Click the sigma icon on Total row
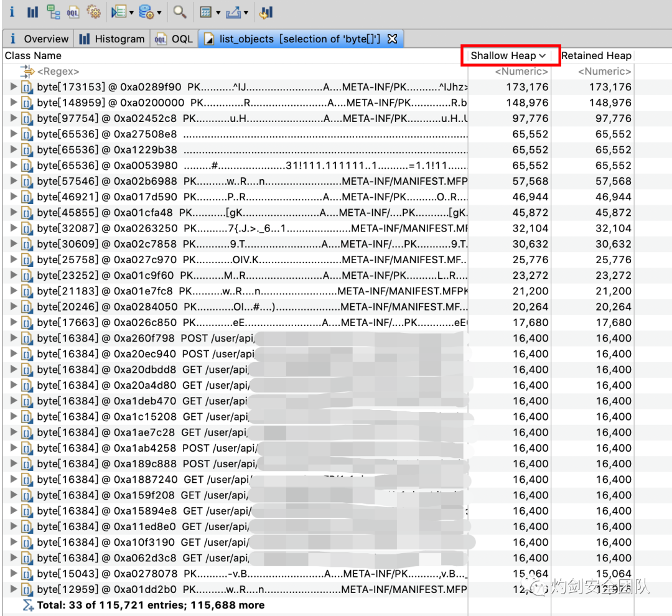The width and height of the screenshot is (672, 616). [x=28, y=605]
